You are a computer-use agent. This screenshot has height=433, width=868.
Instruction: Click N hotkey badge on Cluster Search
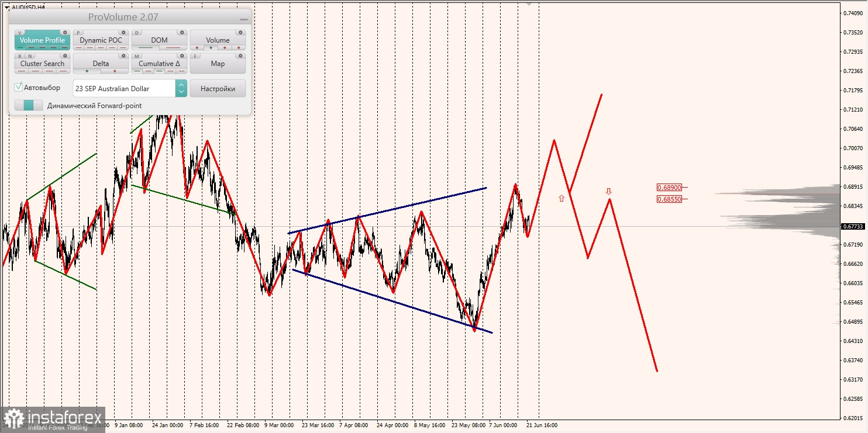[30, 56]
